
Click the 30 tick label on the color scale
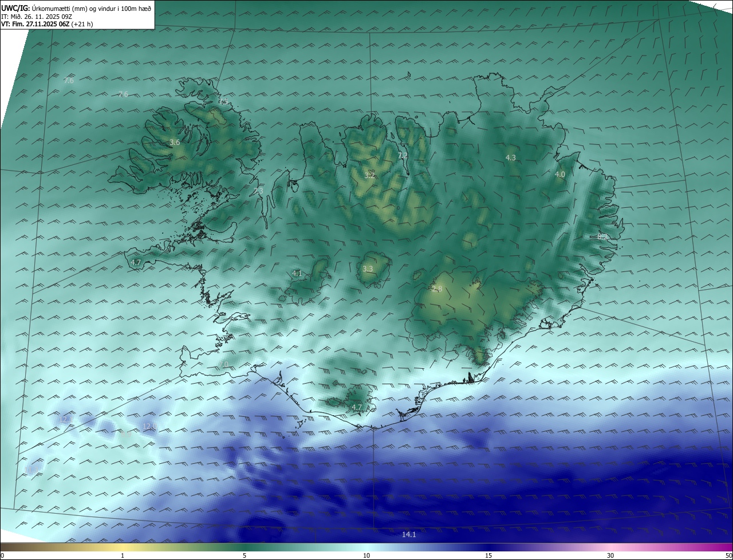[x=610, y=555]
